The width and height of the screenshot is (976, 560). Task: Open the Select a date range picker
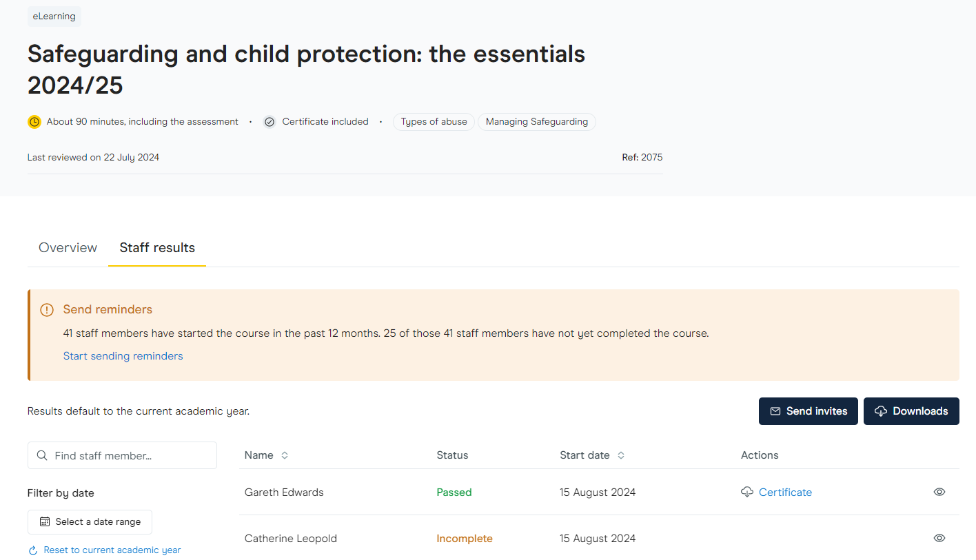click(x=90, y=522)
